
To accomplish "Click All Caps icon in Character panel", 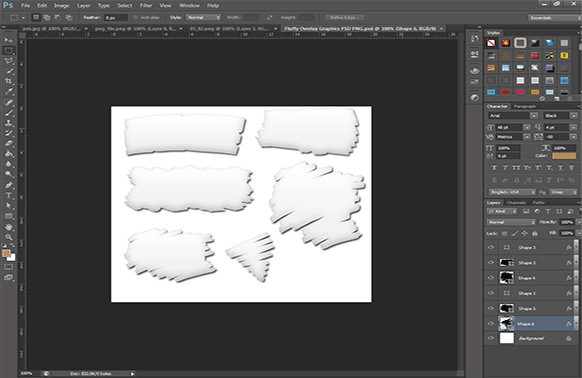I will coord(516,168).
